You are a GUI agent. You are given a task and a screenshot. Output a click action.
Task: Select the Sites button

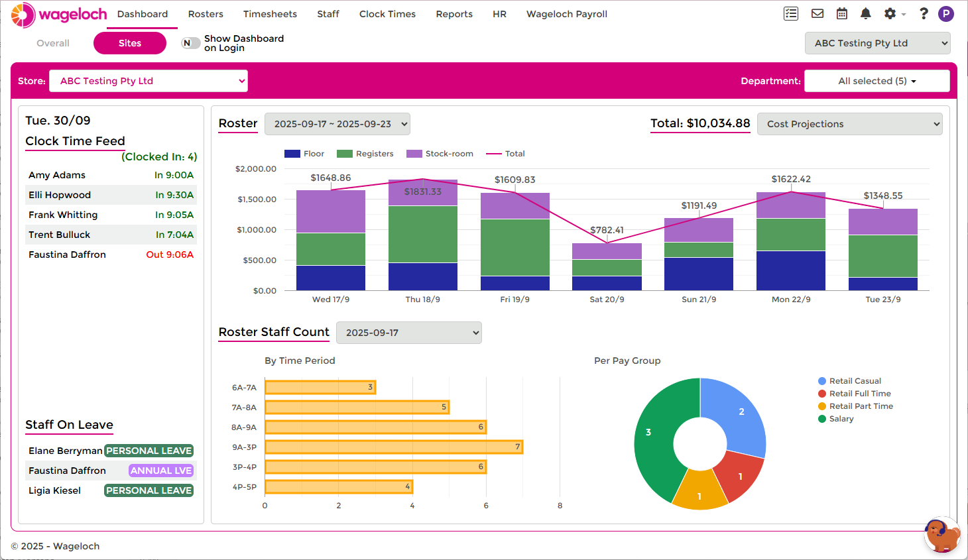tap(129, 42)
